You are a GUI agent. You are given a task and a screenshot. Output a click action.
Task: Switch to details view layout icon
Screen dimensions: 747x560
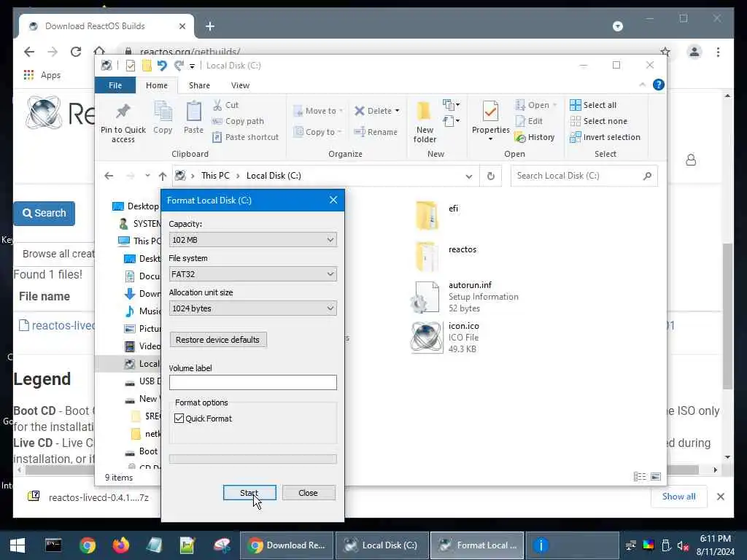tap(640, 477)
